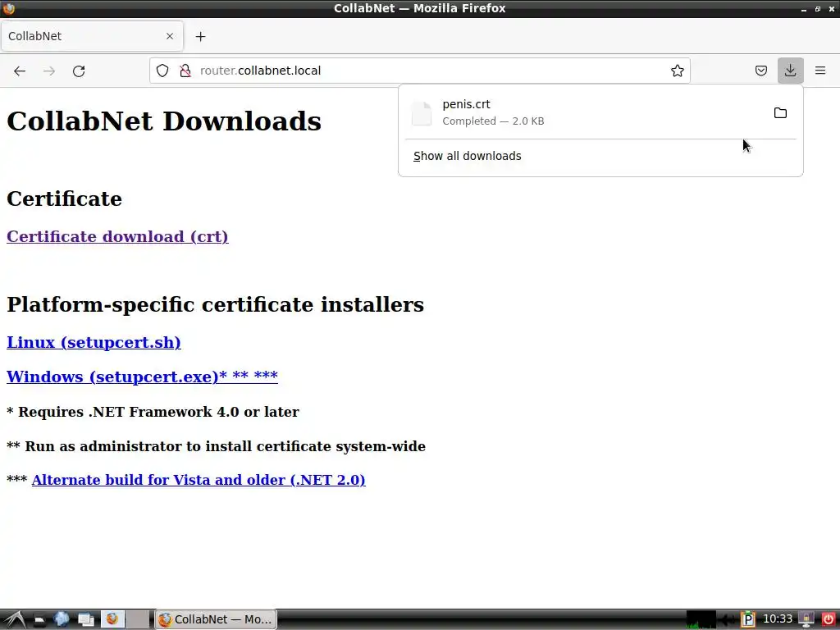Screen dimensions: 840x630
Task: Click the clock showing 10:33
Action: coord(778,619)
